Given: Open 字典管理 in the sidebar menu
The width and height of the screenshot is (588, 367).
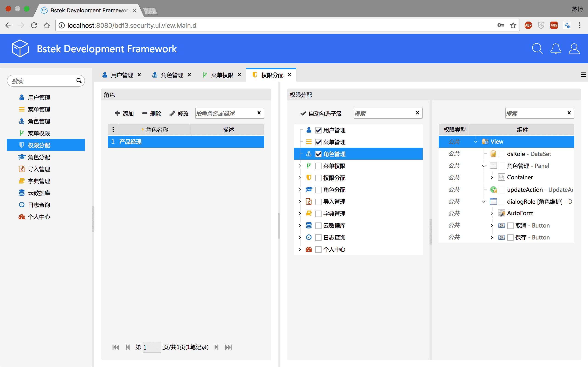Looking at the screenshot, I should click(39, 181).
